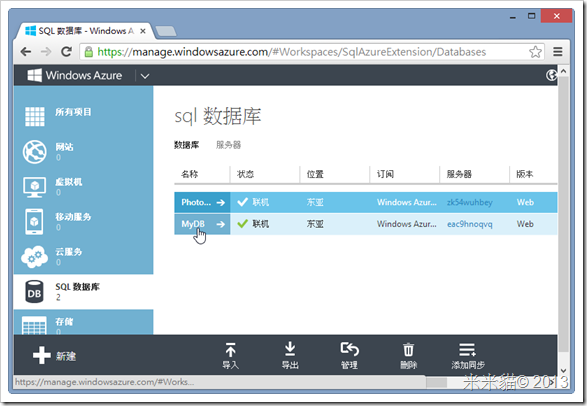Screen dimensions: 587x406
Task: Open the 网站 globe icon in sidebar
Action: [34, 152]
